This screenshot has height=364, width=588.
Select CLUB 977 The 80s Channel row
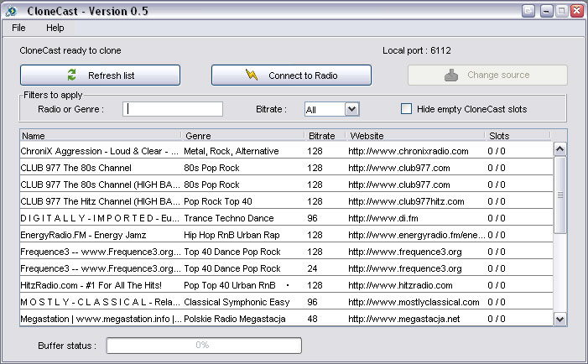click(x=287, y=168)
